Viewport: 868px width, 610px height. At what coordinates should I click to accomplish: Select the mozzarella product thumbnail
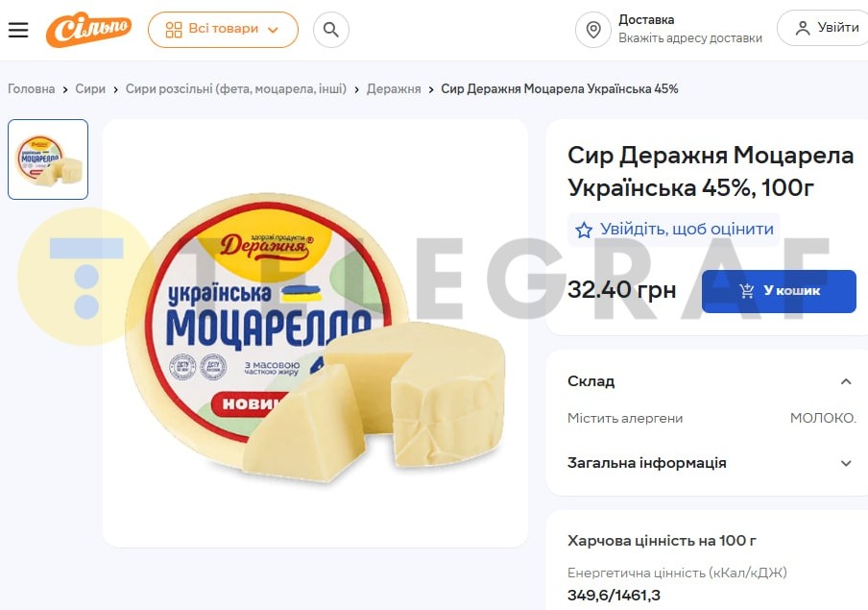coord(48,159)
